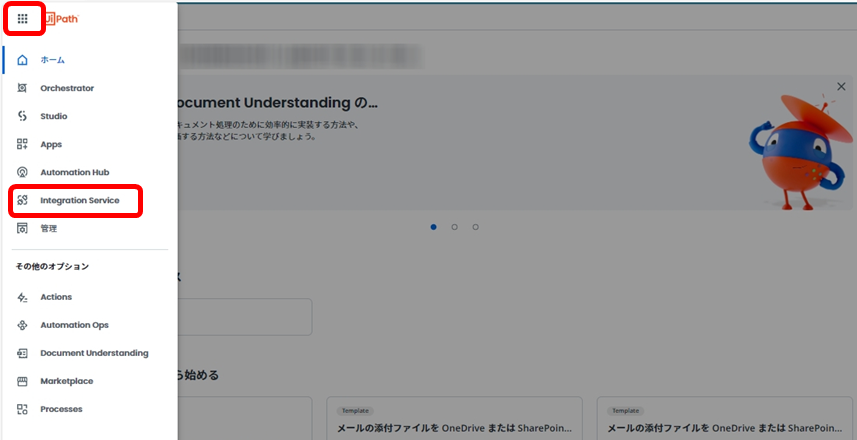Image resolution: width=857 pixels, height=440 pixels.
Task: Click the UiPath logo
Action: tap(63, 19)
